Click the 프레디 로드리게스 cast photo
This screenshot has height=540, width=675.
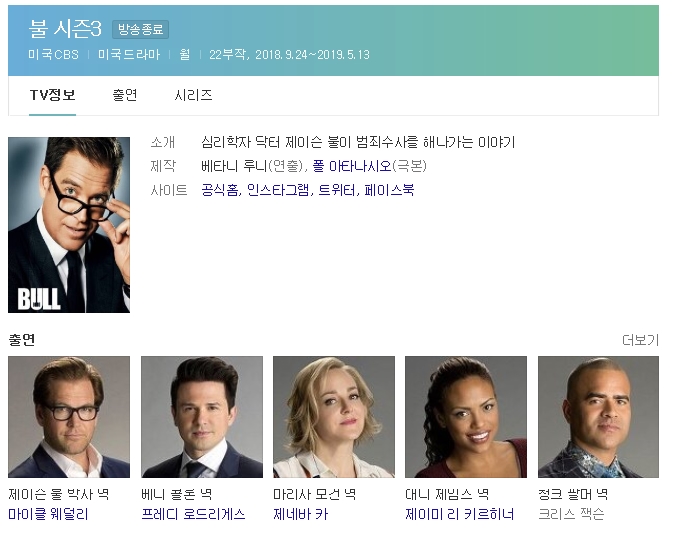202,417
